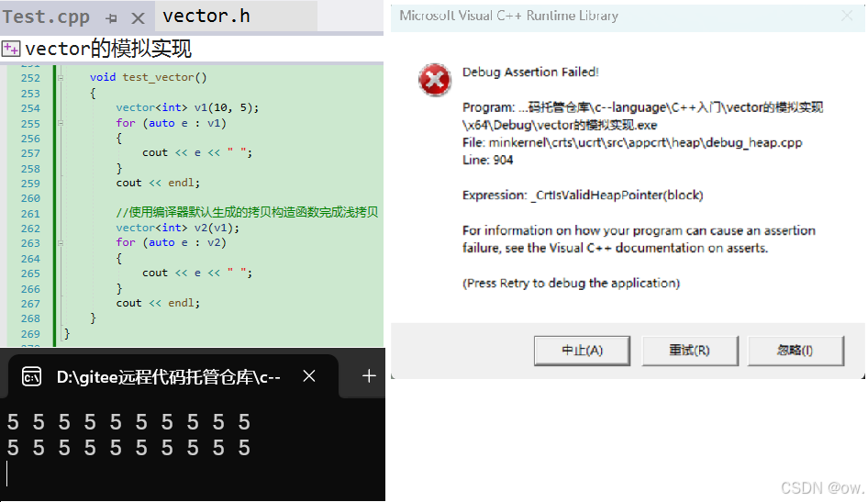Click the 中止(A) abort button

[x=582, y=351]
